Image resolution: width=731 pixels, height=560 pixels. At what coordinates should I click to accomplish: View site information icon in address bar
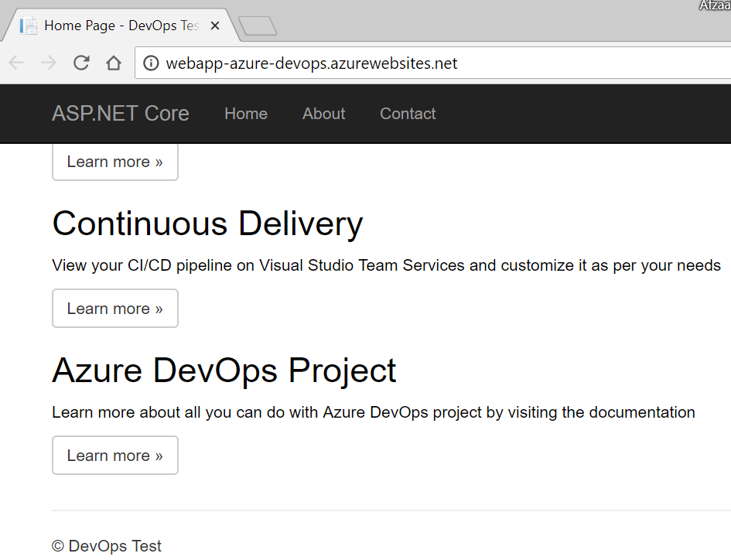151,63
